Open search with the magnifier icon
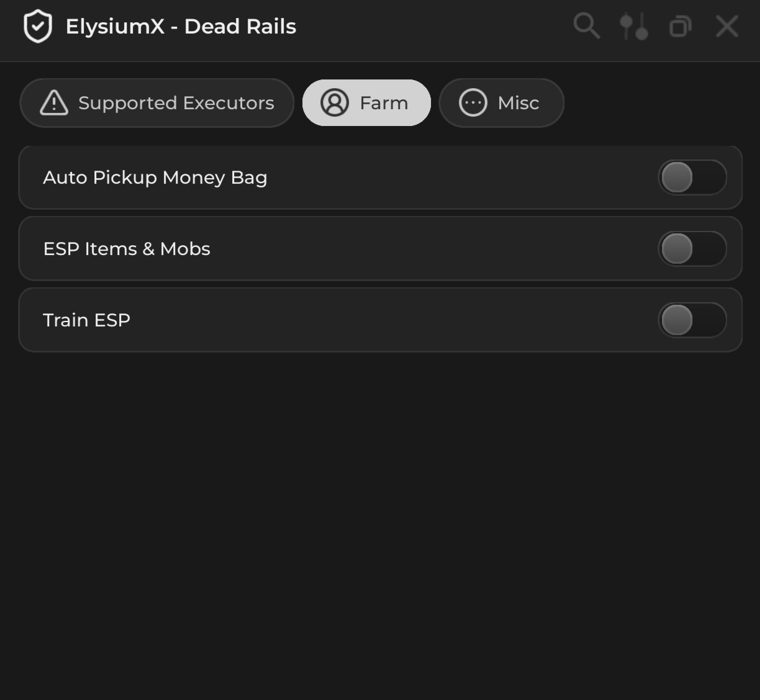The height and width of the screenshot is (700, 760). (x=586, y=26)
